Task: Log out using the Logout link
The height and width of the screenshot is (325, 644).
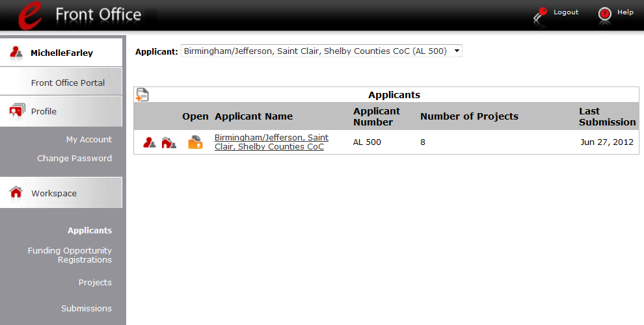Action: tap(565, 12)
